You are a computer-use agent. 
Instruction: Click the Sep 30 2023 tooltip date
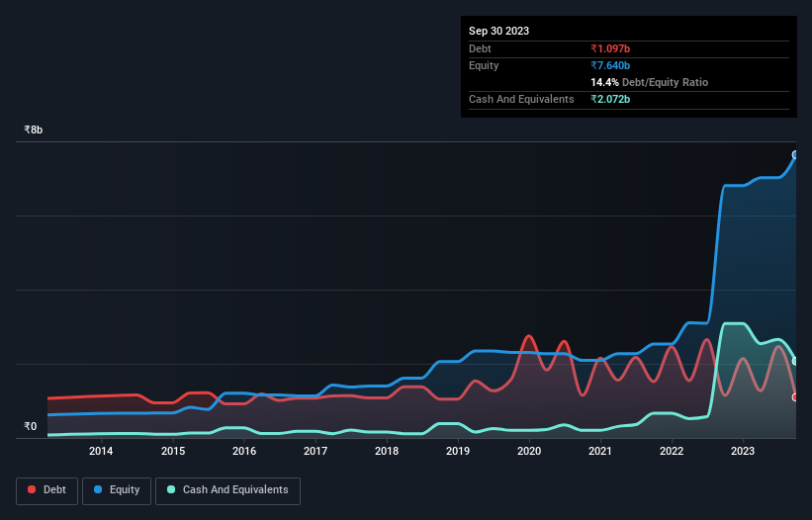point(498,31)
